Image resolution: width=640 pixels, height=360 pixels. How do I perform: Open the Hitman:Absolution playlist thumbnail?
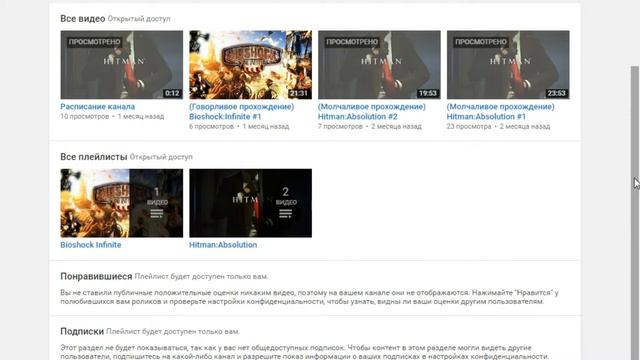[x=250, y=203]
